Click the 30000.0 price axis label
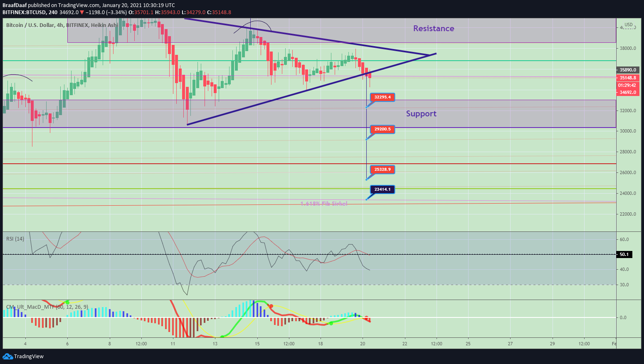 coord(628,131)
